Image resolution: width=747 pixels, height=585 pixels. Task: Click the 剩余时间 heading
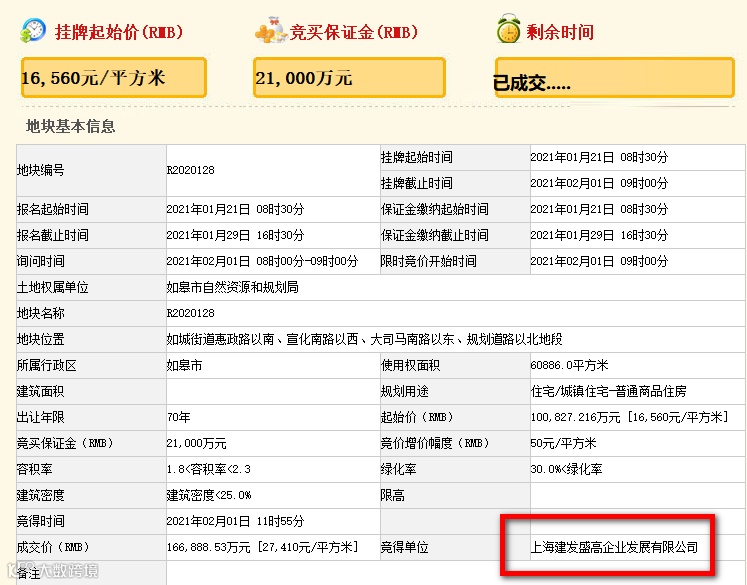pyautogui.click(x=560, y=32)
